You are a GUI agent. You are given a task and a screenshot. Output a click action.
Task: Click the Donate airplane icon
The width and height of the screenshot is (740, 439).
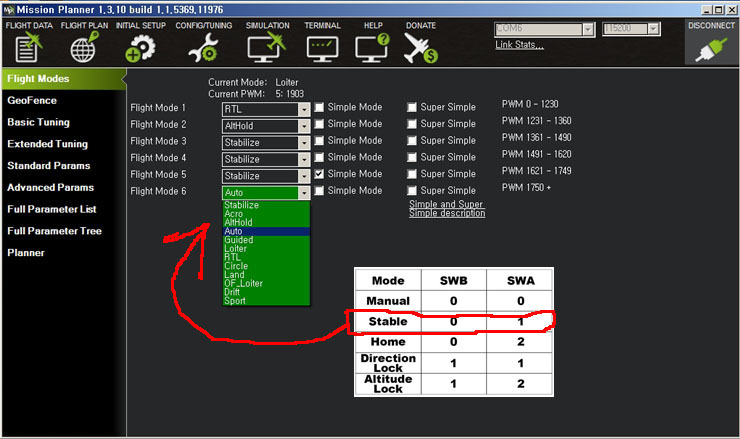click(420, 48)
